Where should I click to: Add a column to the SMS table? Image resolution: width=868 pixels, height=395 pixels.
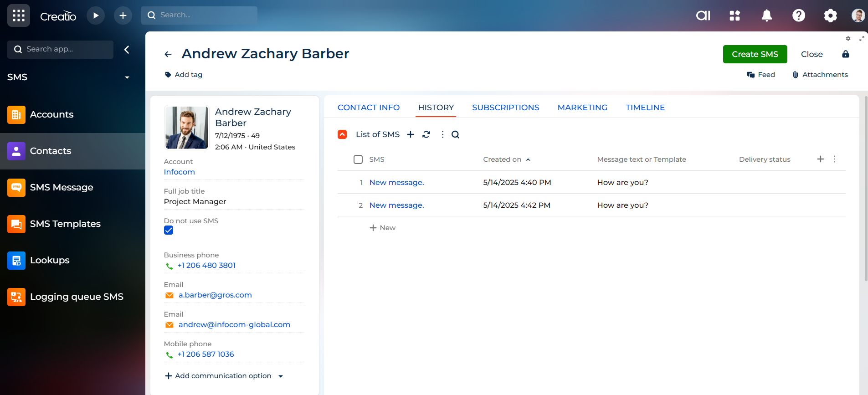[821, 159]
